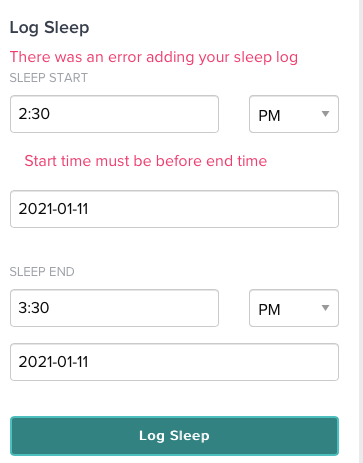363x463 pixels.
Task: Click the arrow icon in the Sleep Start PM selector
Action: [325, 114]
